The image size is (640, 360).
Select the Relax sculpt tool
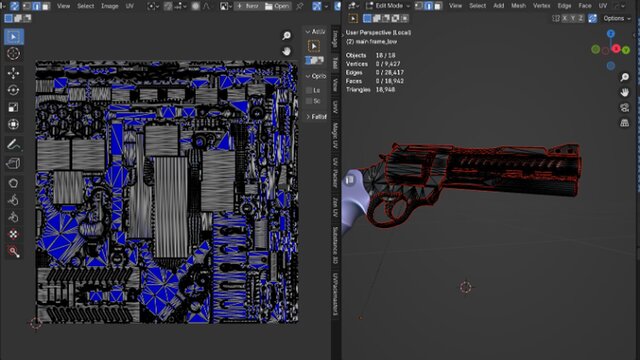pyautogui.click(x=13, y=200)
